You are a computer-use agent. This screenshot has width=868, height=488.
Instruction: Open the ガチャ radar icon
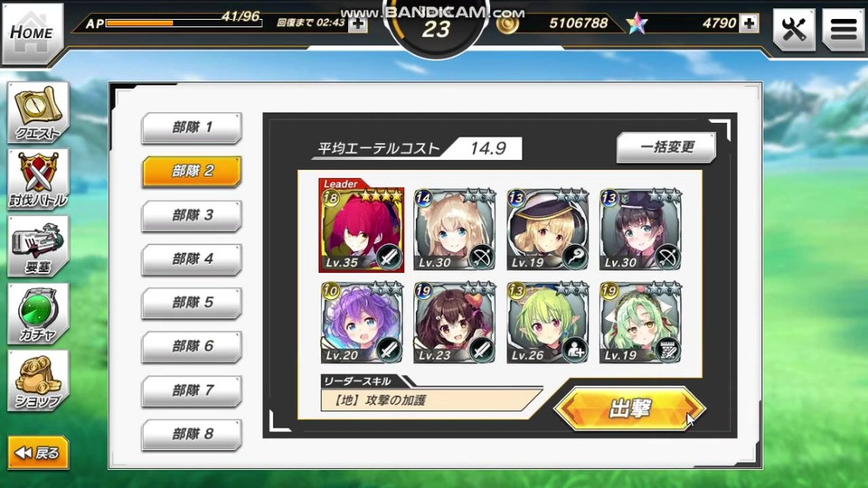coord(38,314)
